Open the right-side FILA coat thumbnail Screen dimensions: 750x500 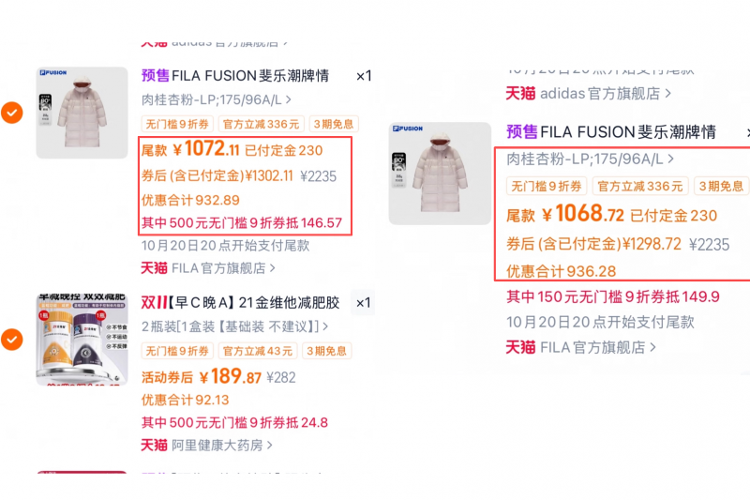pyautogui.click(x=440, y=173)
